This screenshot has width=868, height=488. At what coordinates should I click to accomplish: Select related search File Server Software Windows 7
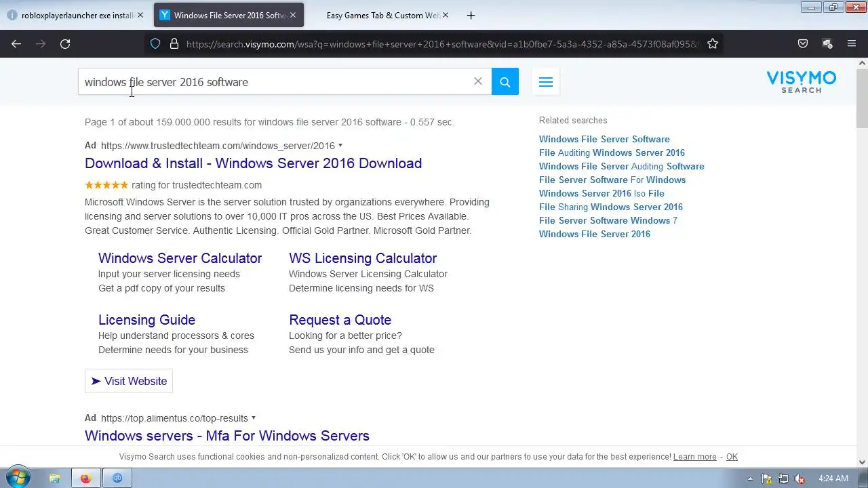tap(608, 220)
